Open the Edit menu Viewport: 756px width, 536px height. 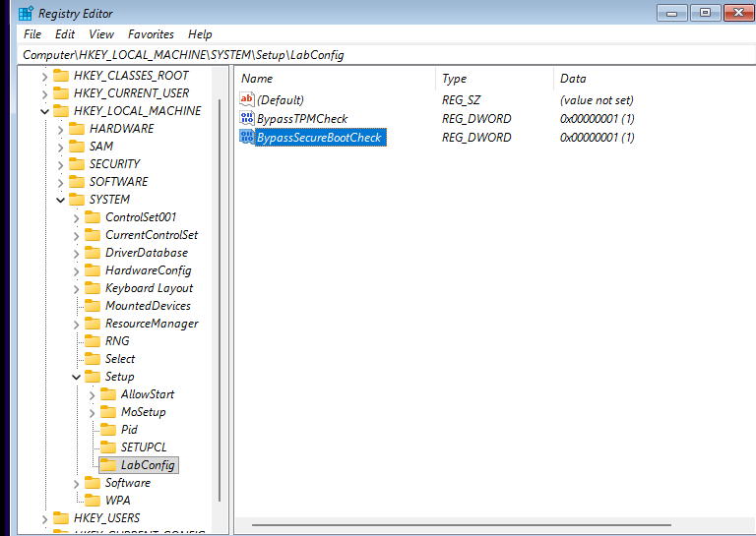65,34
